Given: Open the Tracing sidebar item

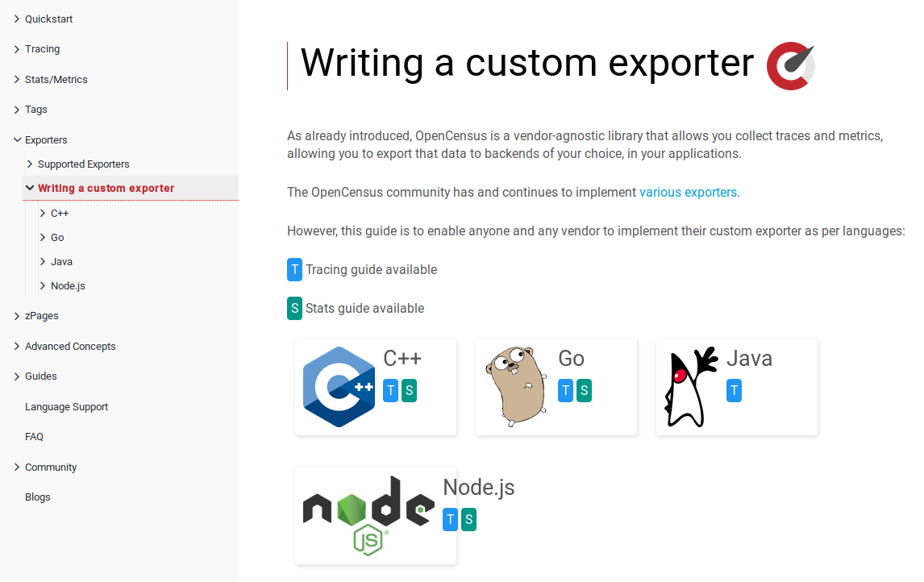Looking at the screenshot, I should click(43, 49).
